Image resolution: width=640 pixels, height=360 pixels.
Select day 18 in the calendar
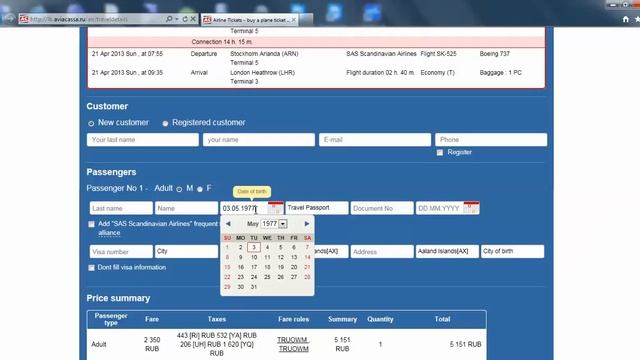point(267,267)
